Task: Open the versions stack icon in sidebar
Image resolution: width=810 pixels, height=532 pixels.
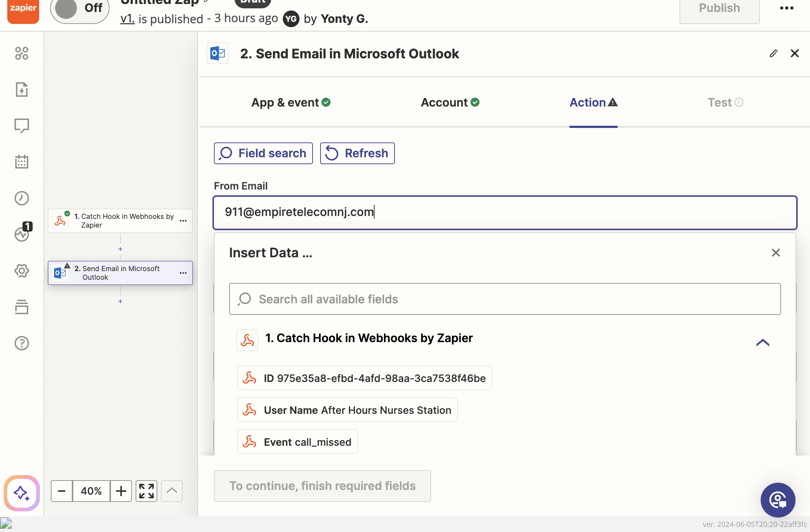Action: (x=22, y=307)
